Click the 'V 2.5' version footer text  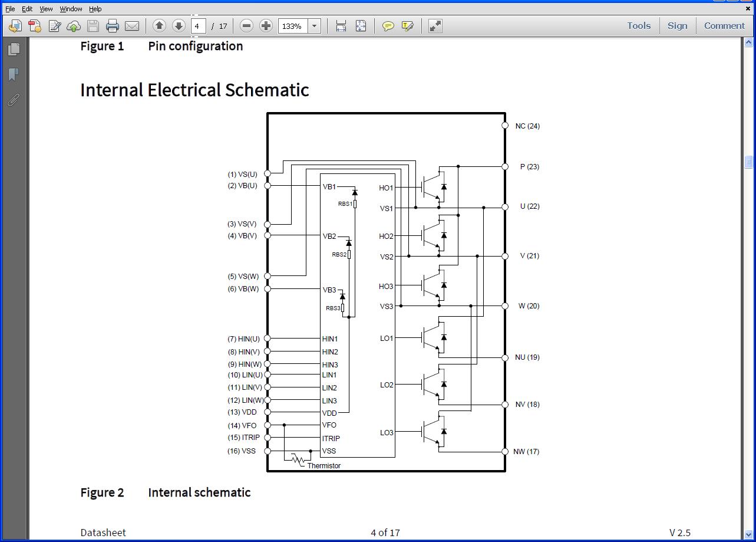click(x=679, y=533)
